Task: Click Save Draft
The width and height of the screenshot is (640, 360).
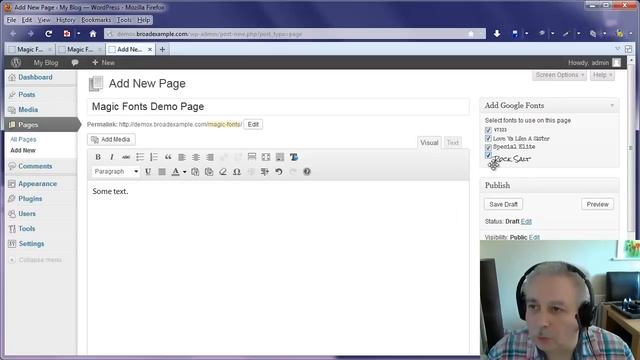Action: click(x=503, y=204)
